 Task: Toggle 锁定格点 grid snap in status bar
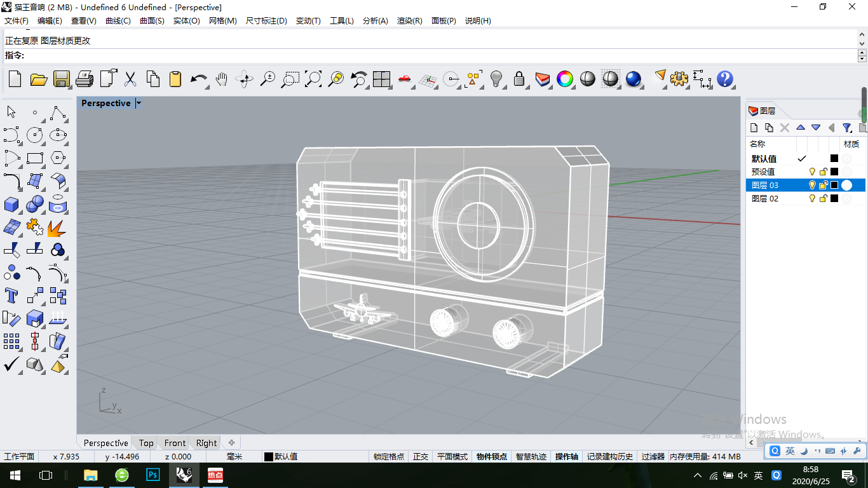(389, 456)
